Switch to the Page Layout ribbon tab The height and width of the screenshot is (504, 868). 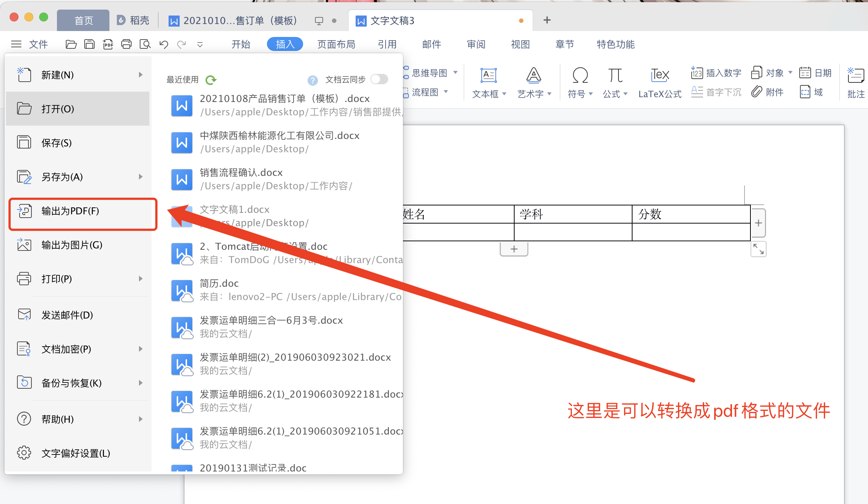[336, 44]
